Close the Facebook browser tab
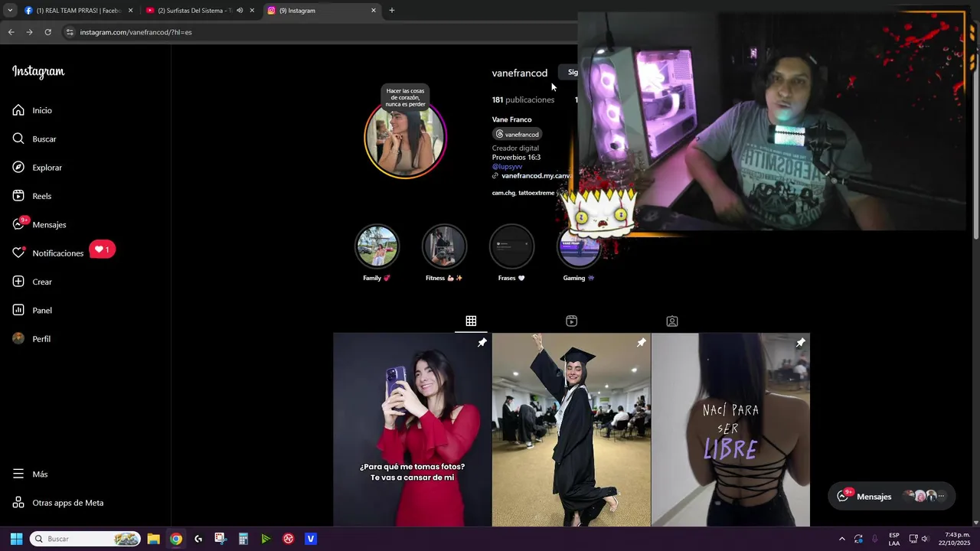The height and width of the screenshot is (551, 980). click(x=130, y=11)
